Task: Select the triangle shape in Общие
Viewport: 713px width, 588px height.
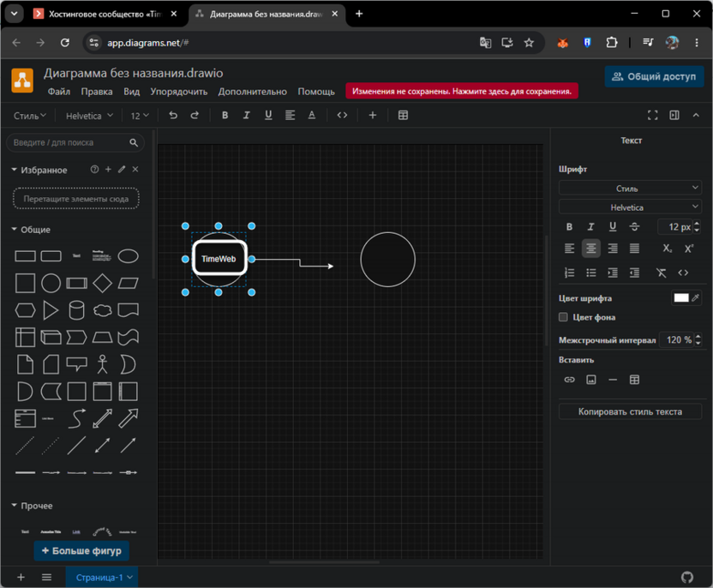Action: pyautogui.click(x=51, y=310)
